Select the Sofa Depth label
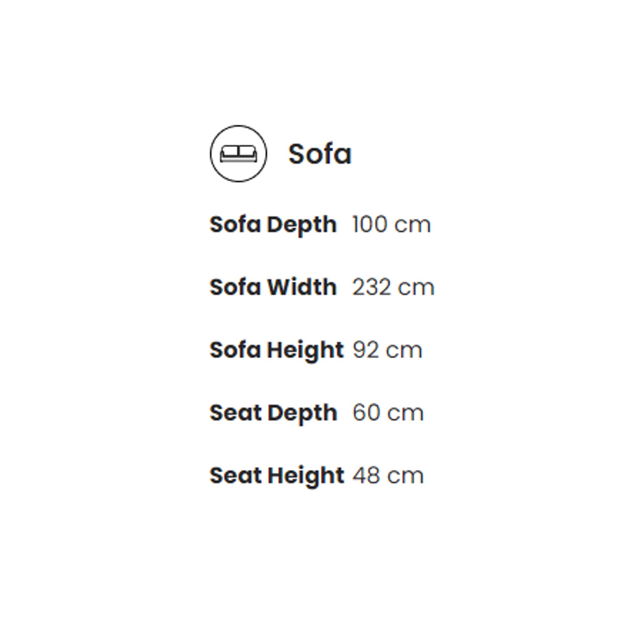 coord(273,225)
